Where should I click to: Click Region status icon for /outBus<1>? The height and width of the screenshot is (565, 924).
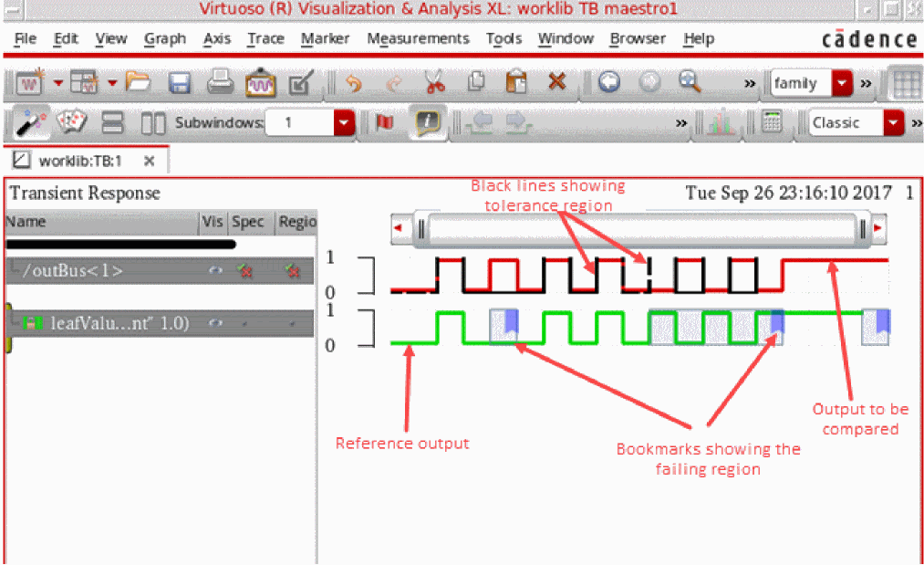[292, 271]
